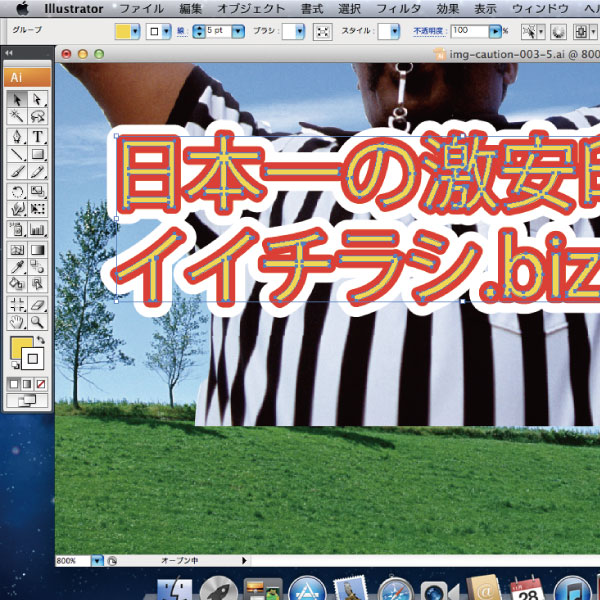Activate the Type tool
The height and width of the screenshot is (600, 600).
coord(37,136)
